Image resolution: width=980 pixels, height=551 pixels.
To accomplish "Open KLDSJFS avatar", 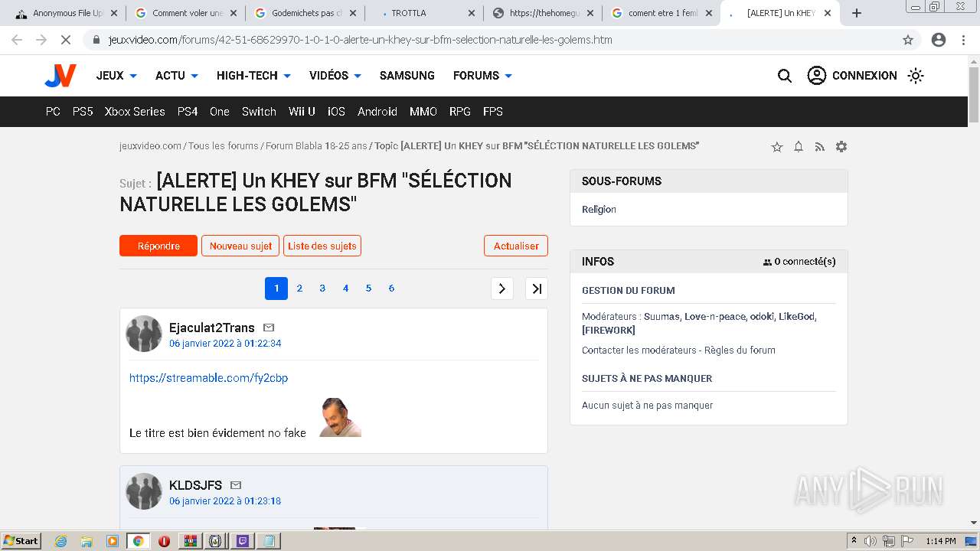I will [144, 491].
